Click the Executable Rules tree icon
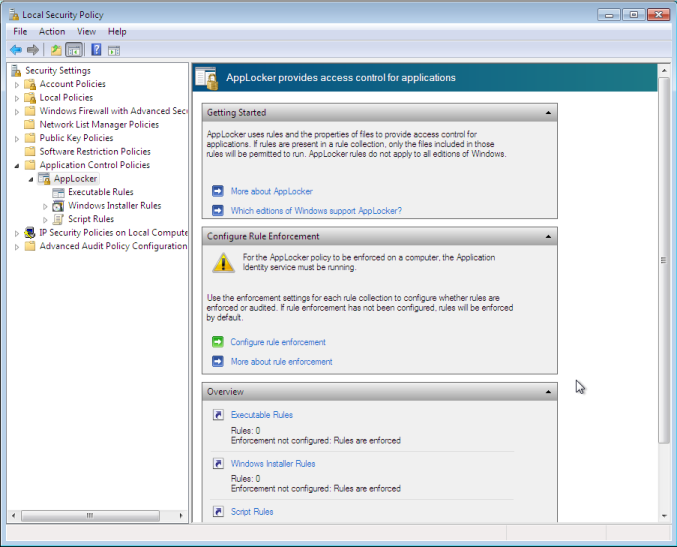The image size is (677, 547). [58, 192]
